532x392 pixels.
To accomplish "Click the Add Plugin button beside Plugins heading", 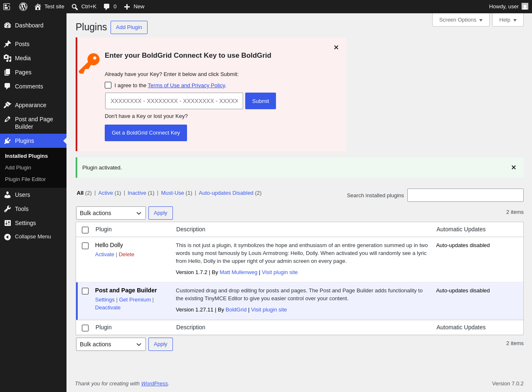I will tap(129, 27).
